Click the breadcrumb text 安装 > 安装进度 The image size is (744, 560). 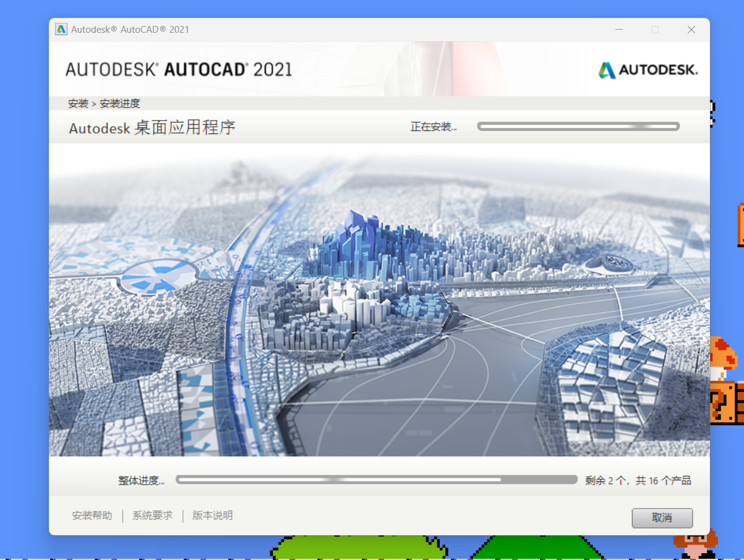[104, 103]
